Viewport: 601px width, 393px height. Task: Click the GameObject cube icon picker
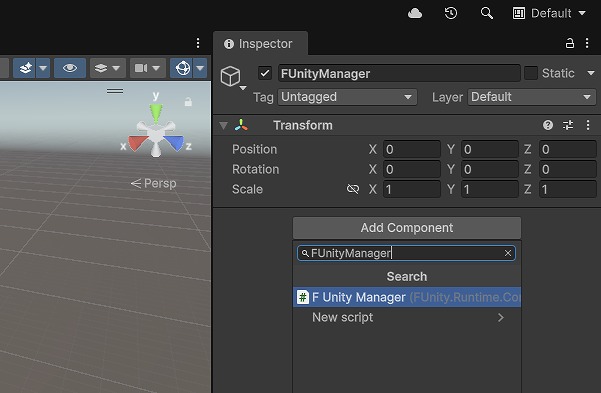(x=232, y=77)
